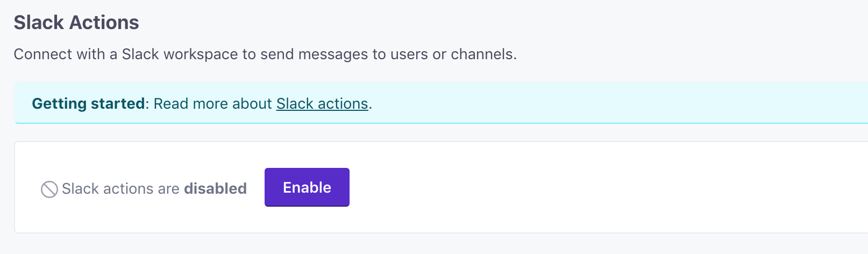Viewport: 868px width, 254px height.
Task: Click the word 'started' in the banner
Action: tap(118, 103)
